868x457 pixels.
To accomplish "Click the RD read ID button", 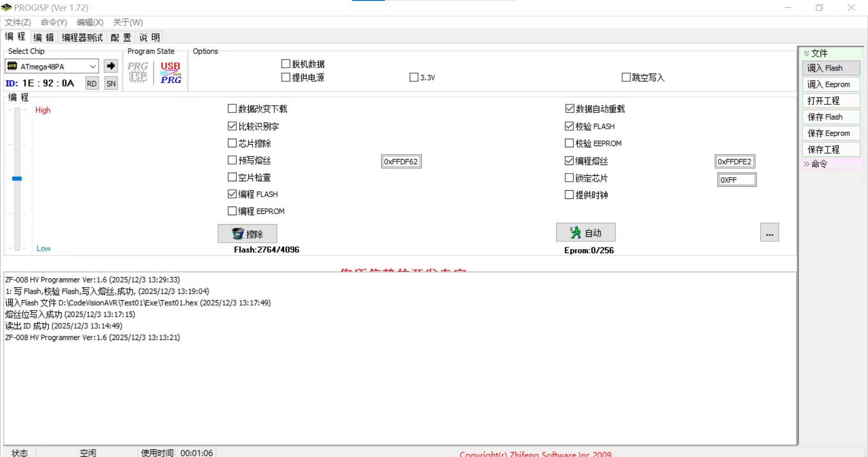I will click(92, 84).
